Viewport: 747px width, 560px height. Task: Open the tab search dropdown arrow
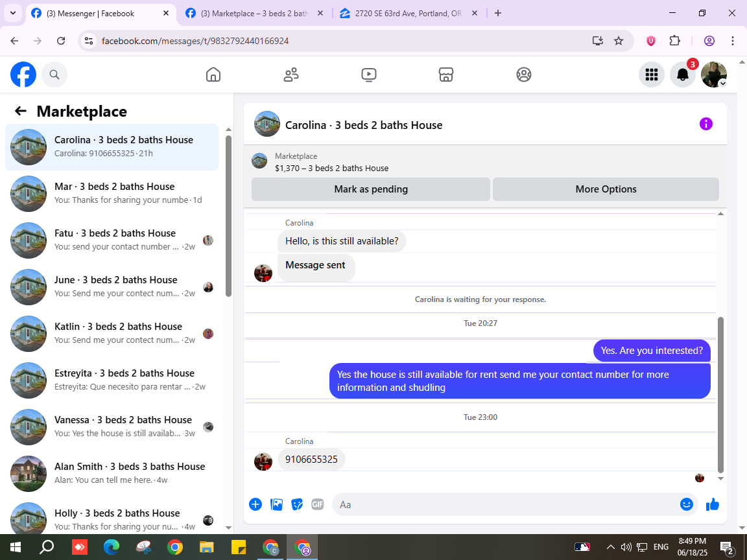[13, 14]
